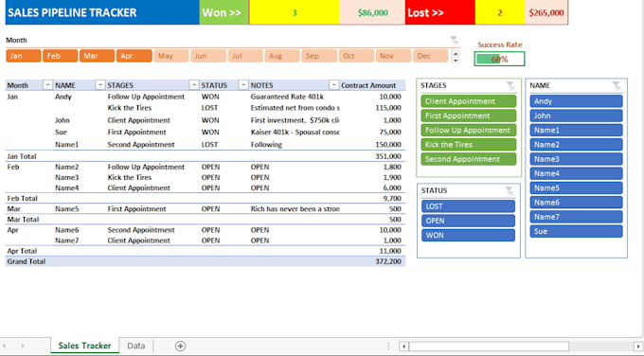Filter by Name3 in NAME slicer

click(576, 159)
